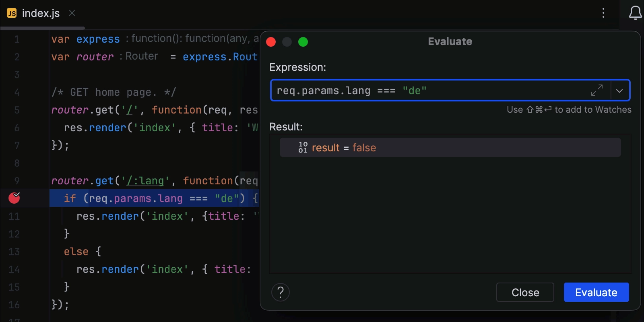Click the "de" string in line 10
The height and width of the screenshot is (322, 644).
[x=227, y=198]
